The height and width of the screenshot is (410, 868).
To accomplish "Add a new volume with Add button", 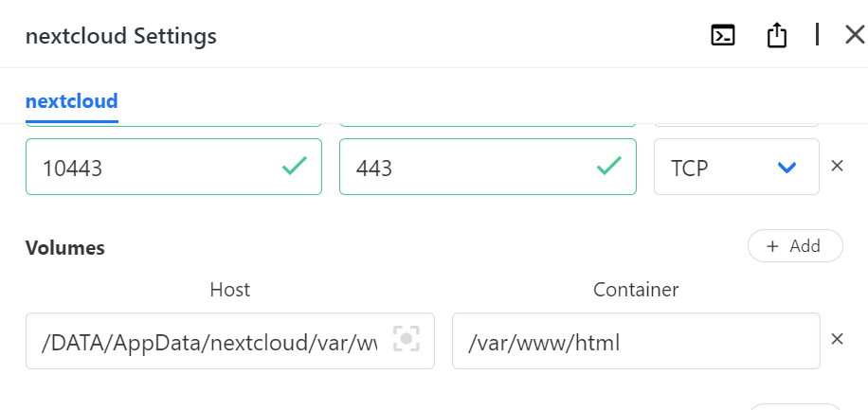I will pos(795,246).
